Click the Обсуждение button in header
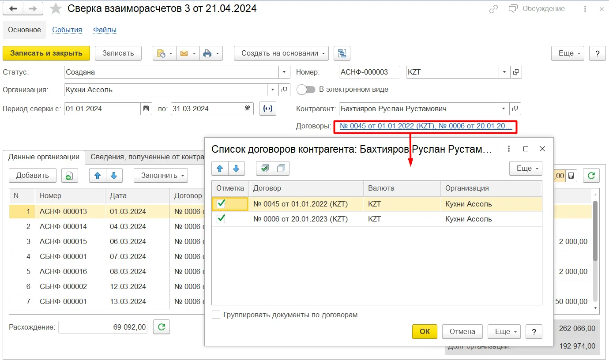The width and height of the screenshot is (609, 364). point(537,9)
